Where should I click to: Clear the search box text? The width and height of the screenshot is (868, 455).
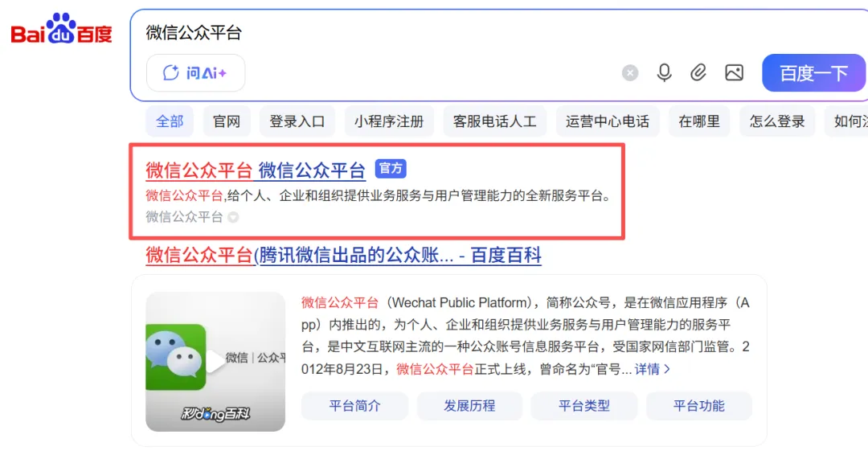[629, 73]
